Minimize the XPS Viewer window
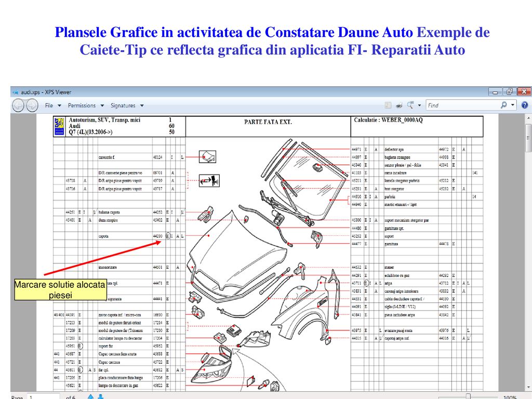The width and height of the screenshot is (532, 399). click(495, 92)
